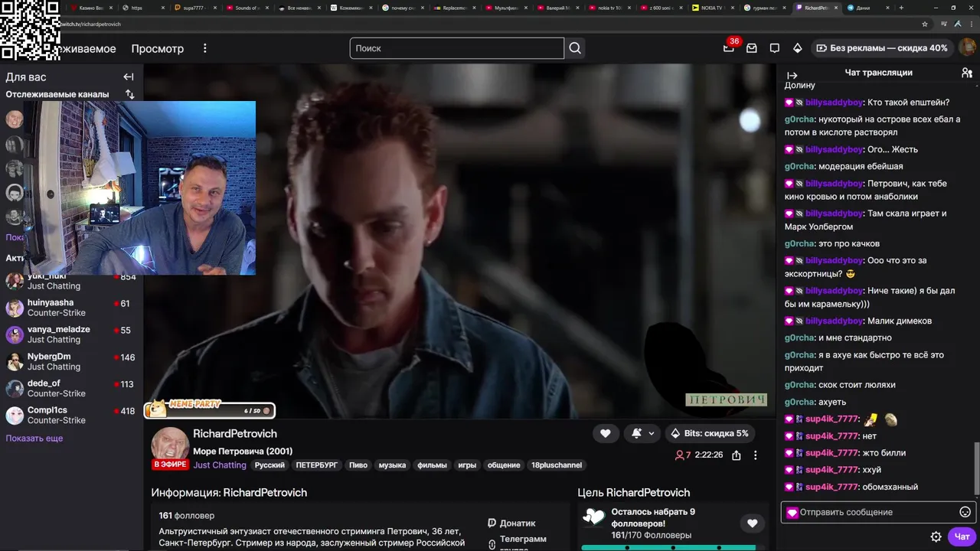Click the stream video player
Screen dimensions: 980x551
(x=459, y=241)
